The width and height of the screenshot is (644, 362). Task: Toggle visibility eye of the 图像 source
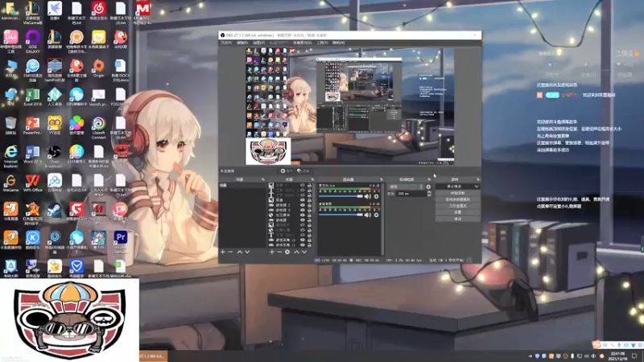tap(303, 200)
